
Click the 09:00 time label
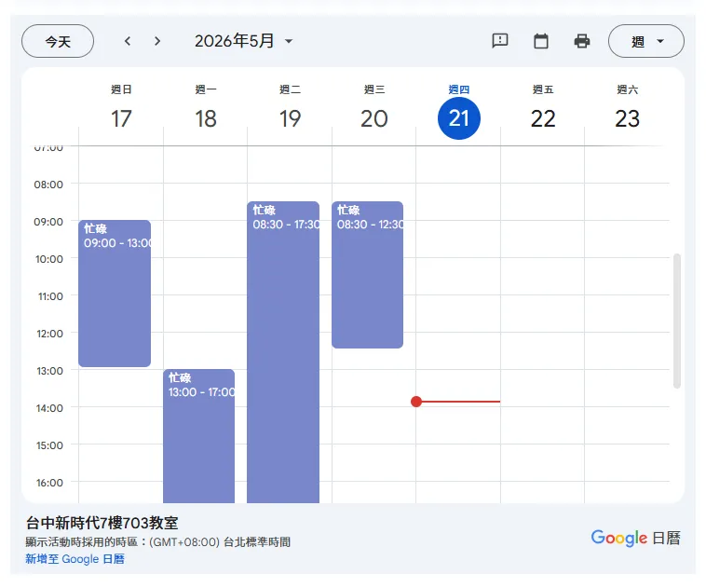(x=48, y=222)
